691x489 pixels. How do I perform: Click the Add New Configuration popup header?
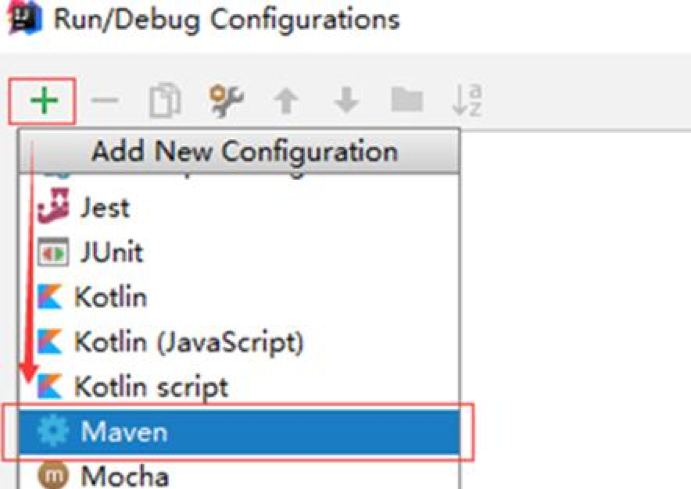tap(244, 152)
